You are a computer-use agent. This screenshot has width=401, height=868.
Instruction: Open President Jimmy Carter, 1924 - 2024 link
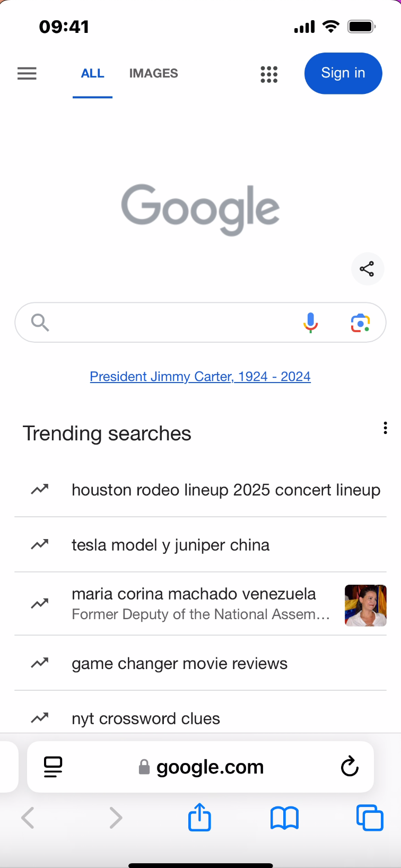tap(200, 377)
